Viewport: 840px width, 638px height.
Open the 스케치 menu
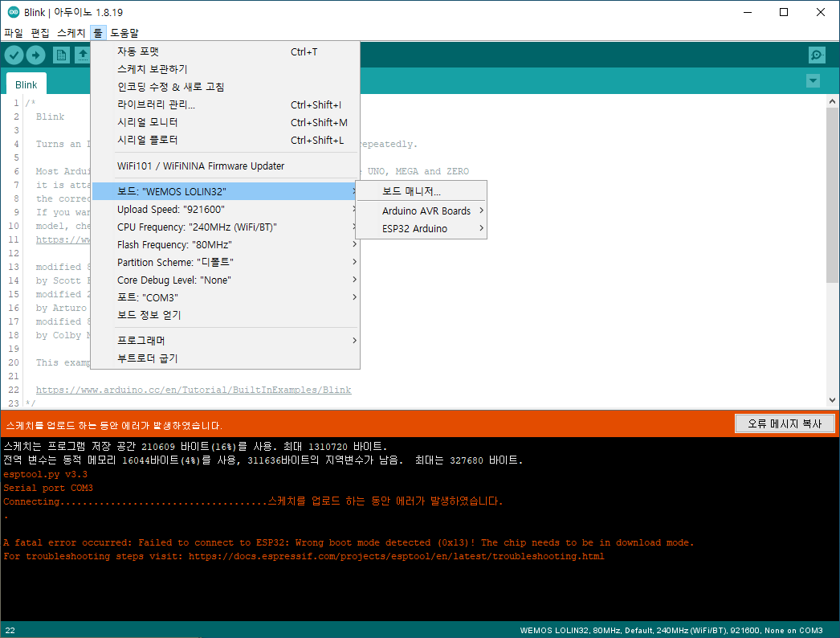pos(71,33)
